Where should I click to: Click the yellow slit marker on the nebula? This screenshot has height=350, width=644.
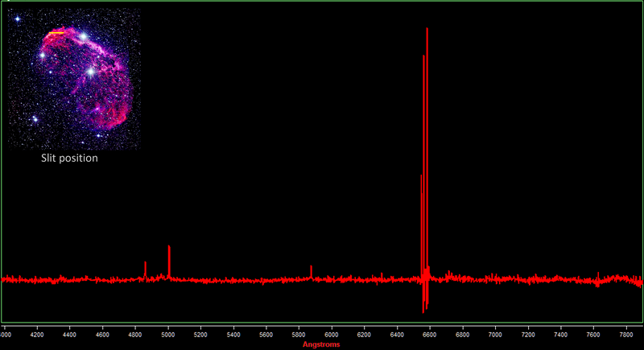click(58, 33)
